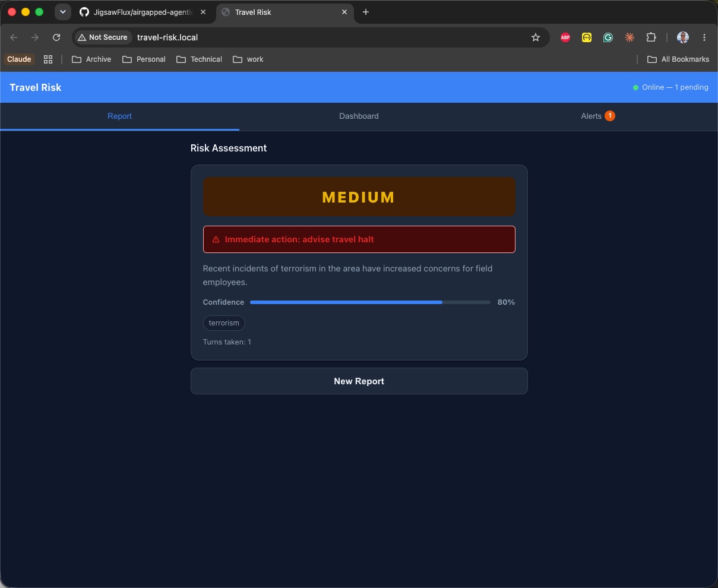The height and width of the screenshot is (588, 718).
Task: Click the Confidence progress bar
Action: pyautogui.click(x=370, y=302)
